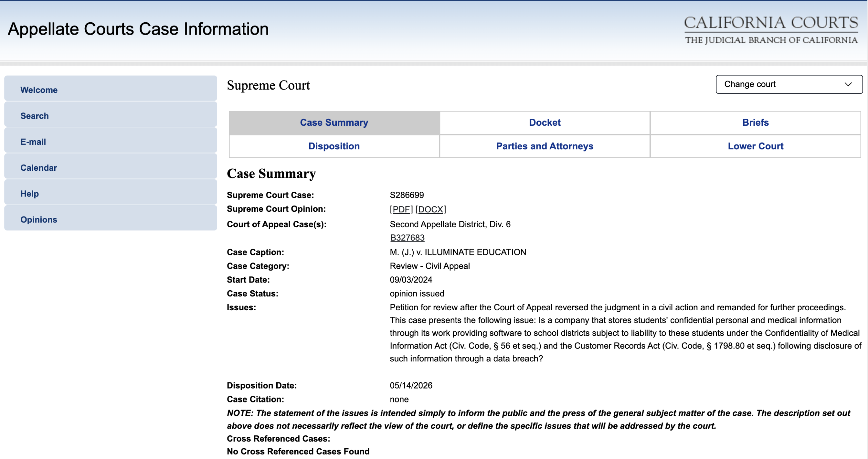Click the 'Issues:' label
Image resolution: width=868 pixels, height=459 pixels.
click(241, 308)
